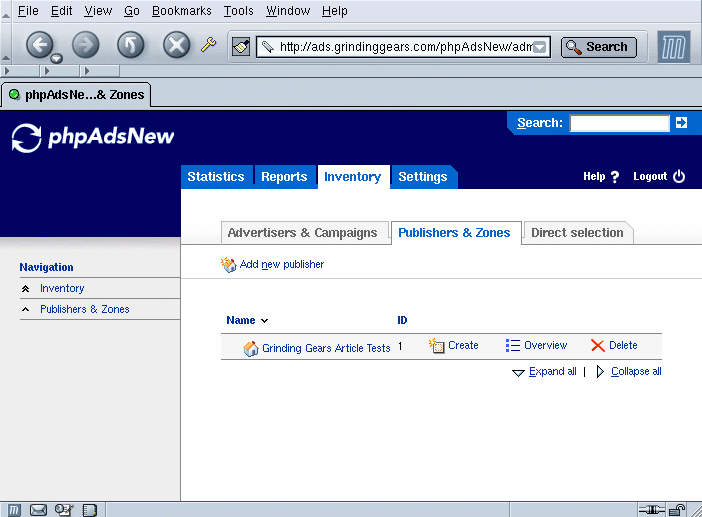
Task: Open the navigator icon in status bar
Action: click(14, 510)
